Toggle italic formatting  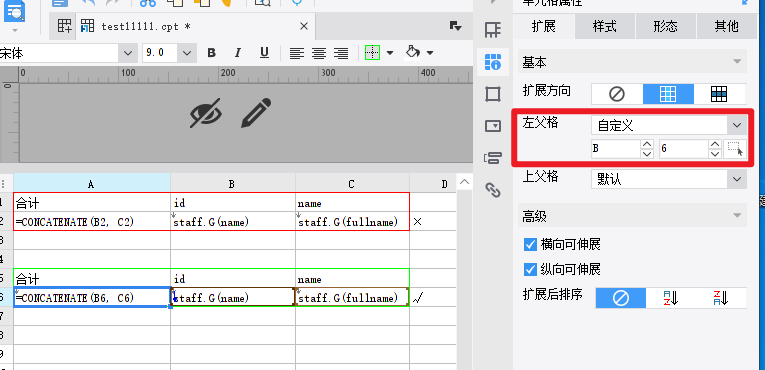coord(238,53)
